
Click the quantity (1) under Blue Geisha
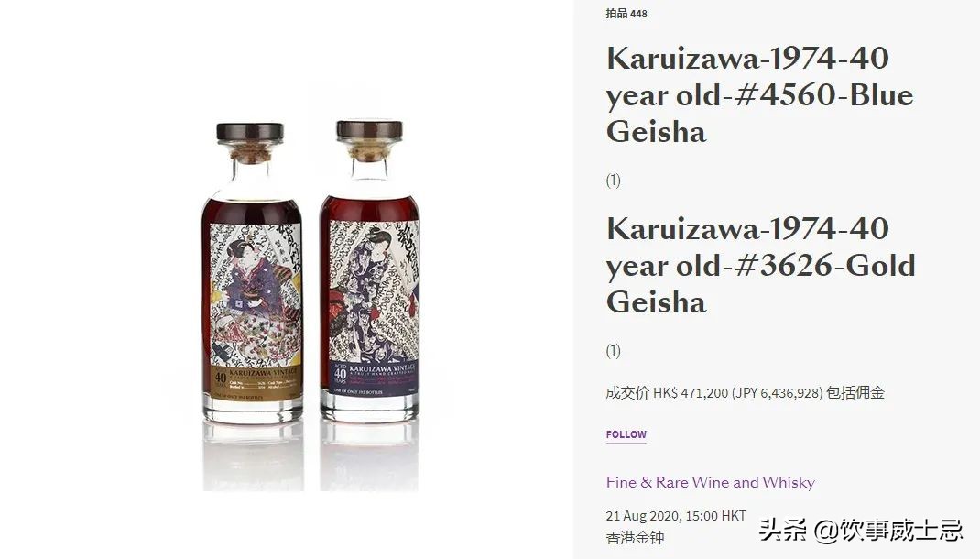pyautogui.click(x=613, y=181)
